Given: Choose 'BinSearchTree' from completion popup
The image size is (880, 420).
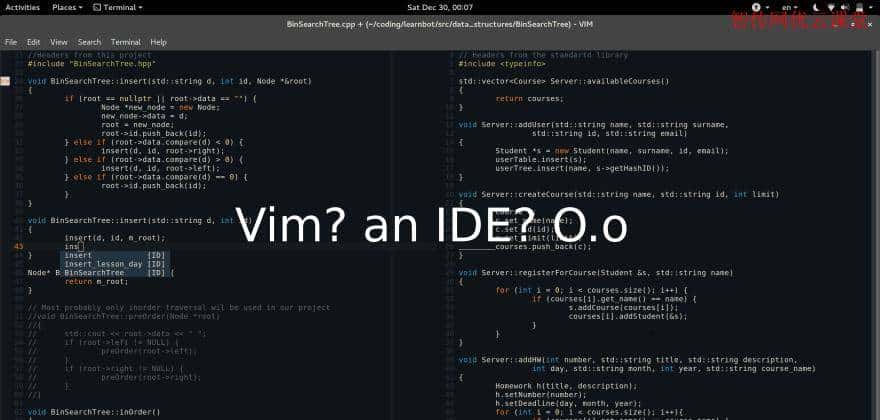Looking at the screenshot, I should tap(94, 272).
